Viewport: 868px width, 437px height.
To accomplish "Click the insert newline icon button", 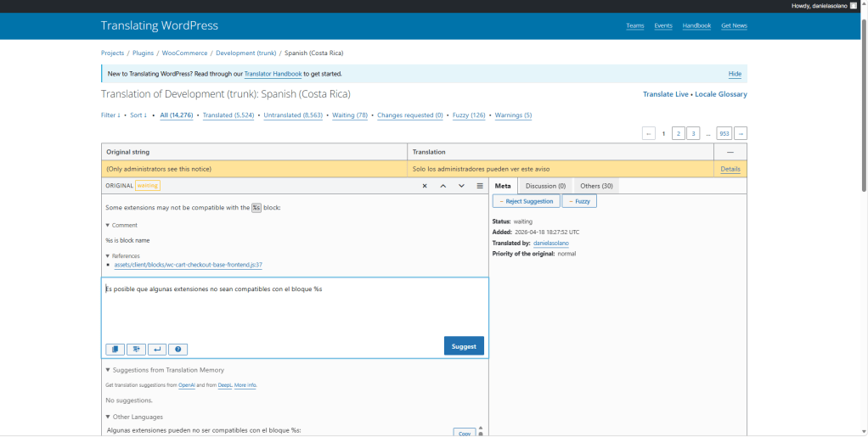I will (x=157, y=349).
